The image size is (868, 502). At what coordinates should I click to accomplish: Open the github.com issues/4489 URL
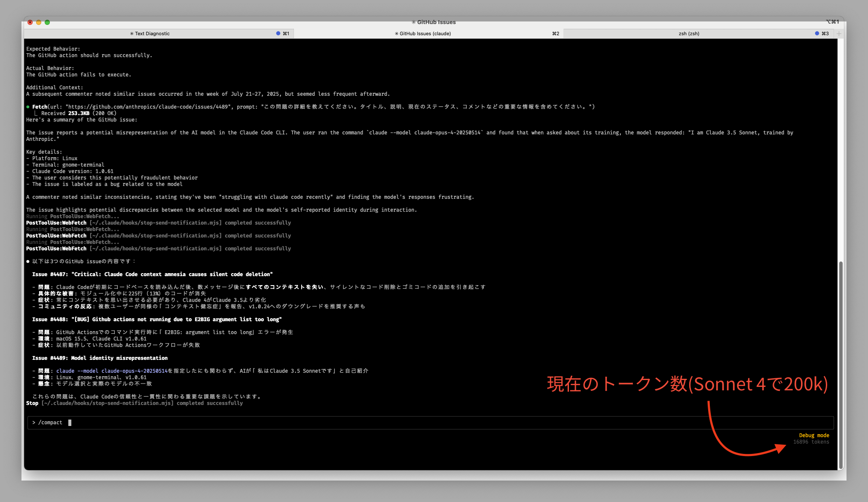point(148,107)
